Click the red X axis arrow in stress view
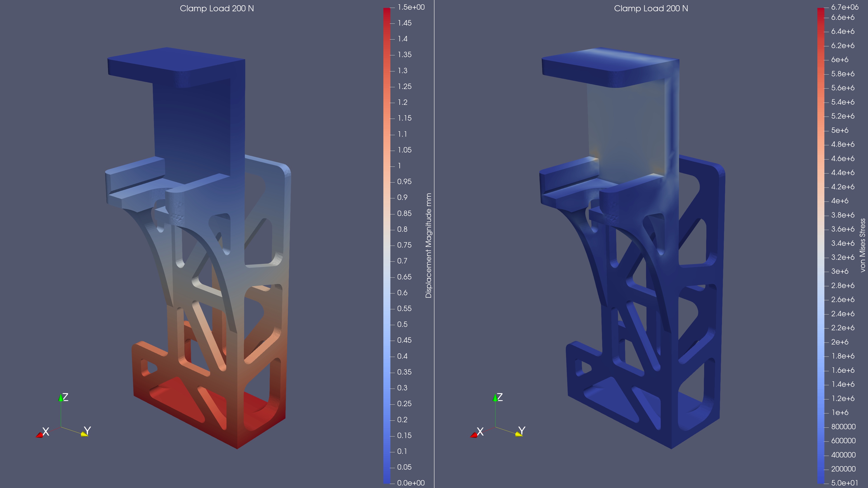This screenshot has width=868, height=488. pos(474,435)
